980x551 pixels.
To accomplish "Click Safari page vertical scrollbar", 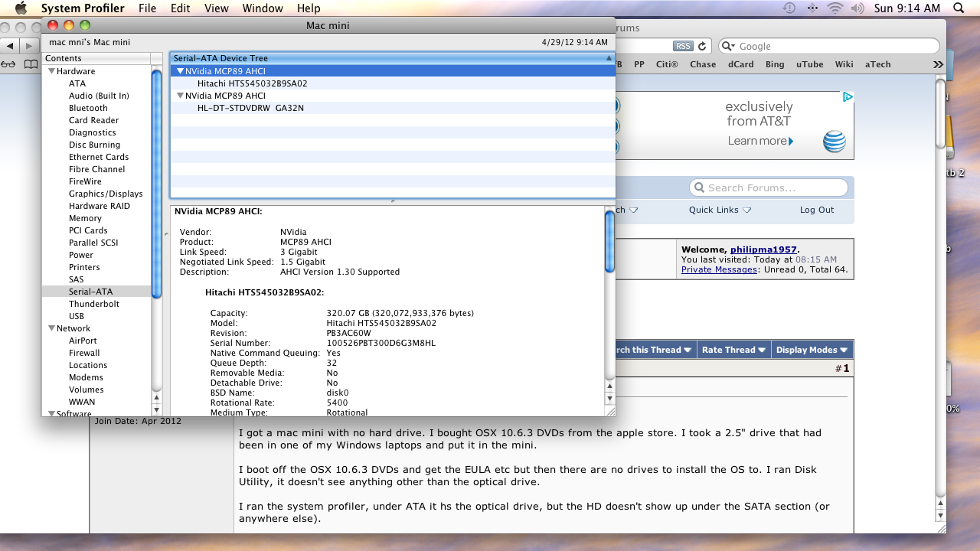I will [x=940, y=115].
